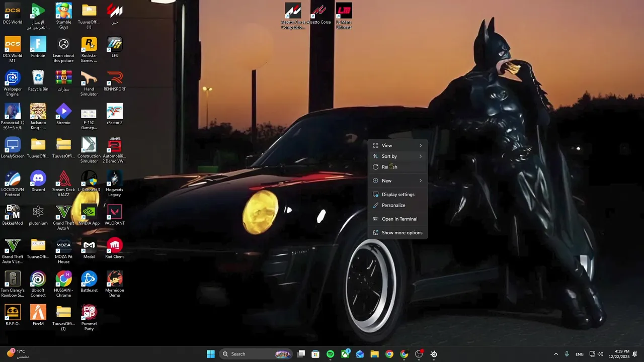
Task: Select the Construction Simulator icon
Action: pyautogui.click(x=89, y=150)
